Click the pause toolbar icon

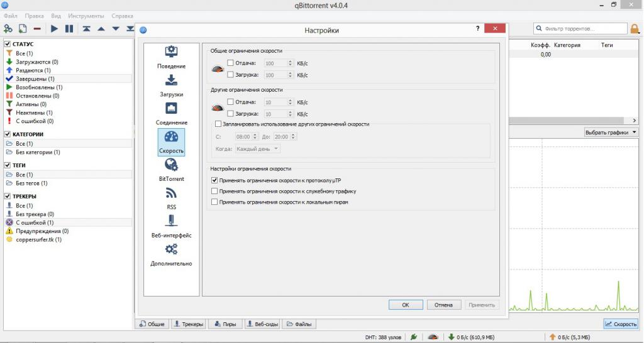(69, 29)
